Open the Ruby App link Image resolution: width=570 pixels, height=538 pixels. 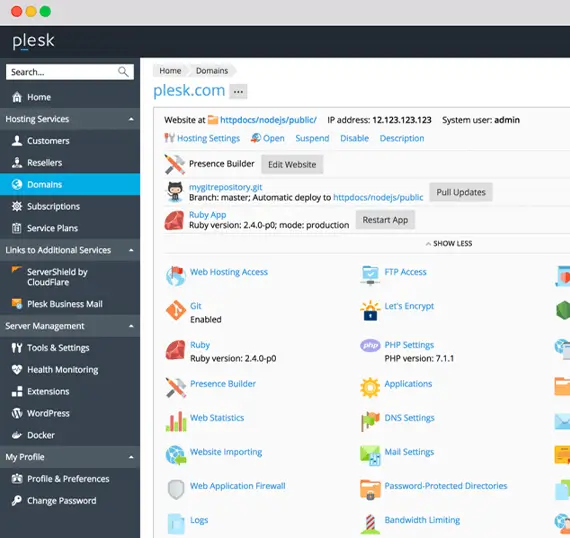click(208, 215)
